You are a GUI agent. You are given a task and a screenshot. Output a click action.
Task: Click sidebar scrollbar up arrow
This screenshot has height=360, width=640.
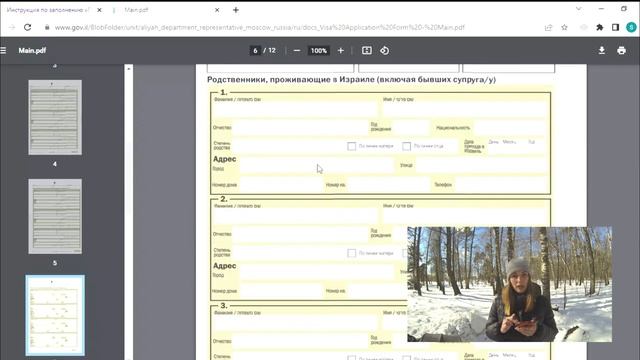click(x=129, y=69)
